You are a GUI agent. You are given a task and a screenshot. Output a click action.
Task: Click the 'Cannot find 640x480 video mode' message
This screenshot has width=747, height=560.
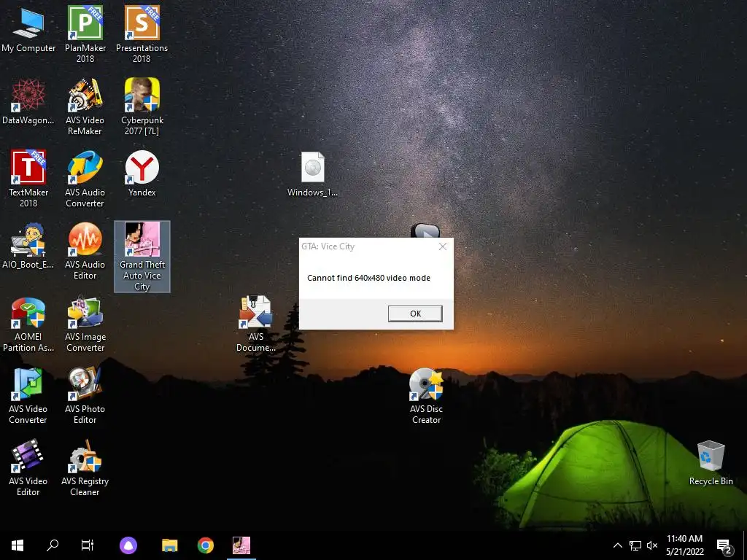tap(368, 278)
